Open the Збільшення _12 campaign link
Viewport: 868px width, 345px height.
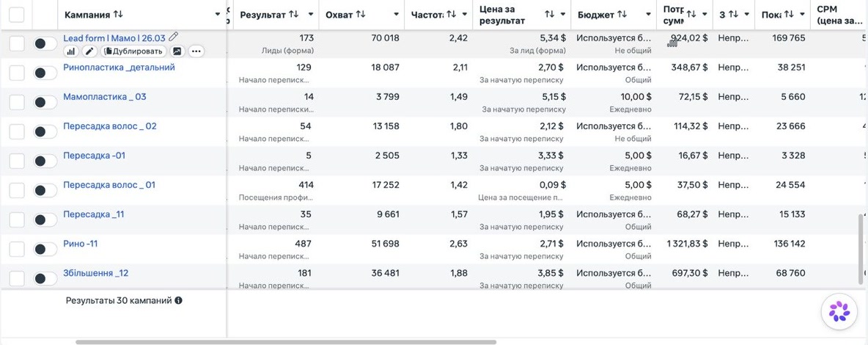point(96,273)
